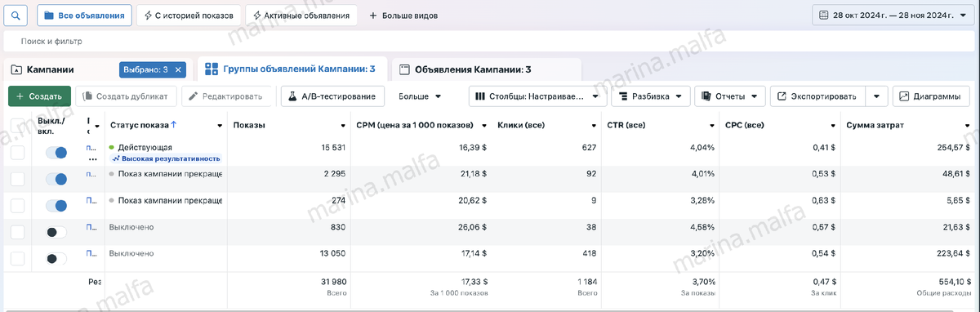This screenshot has height=312, width=980.
Task: Open Показы column menu arrow
Action: [342, 126]
